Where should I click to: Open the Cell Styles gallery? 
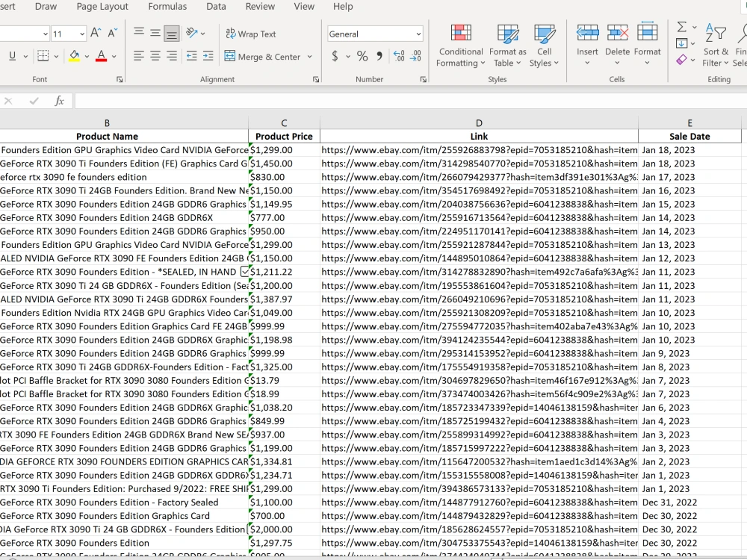click(x=544, y=46)
